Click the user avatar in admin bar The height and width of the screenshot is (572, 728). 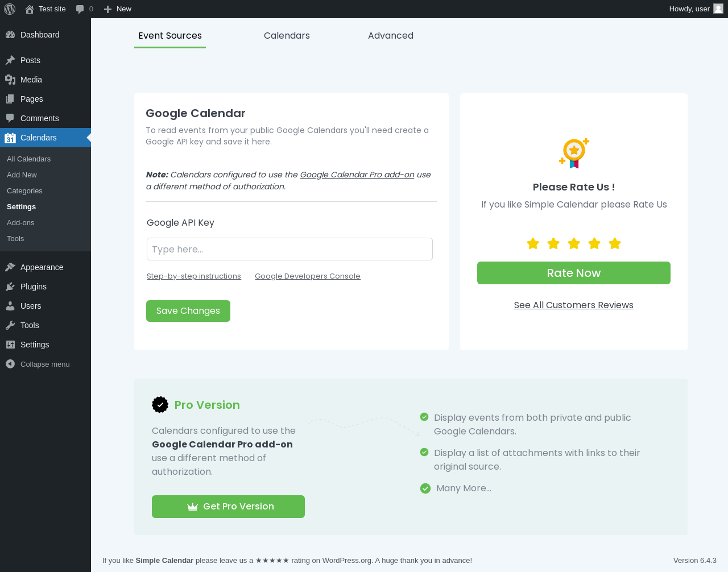click(718, 9)
